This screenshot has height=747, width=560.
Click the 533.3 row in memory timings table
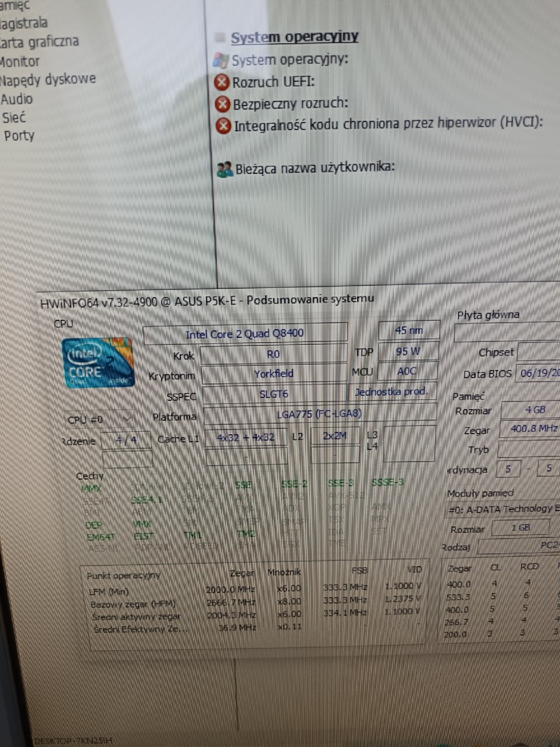tap(502, 596)
